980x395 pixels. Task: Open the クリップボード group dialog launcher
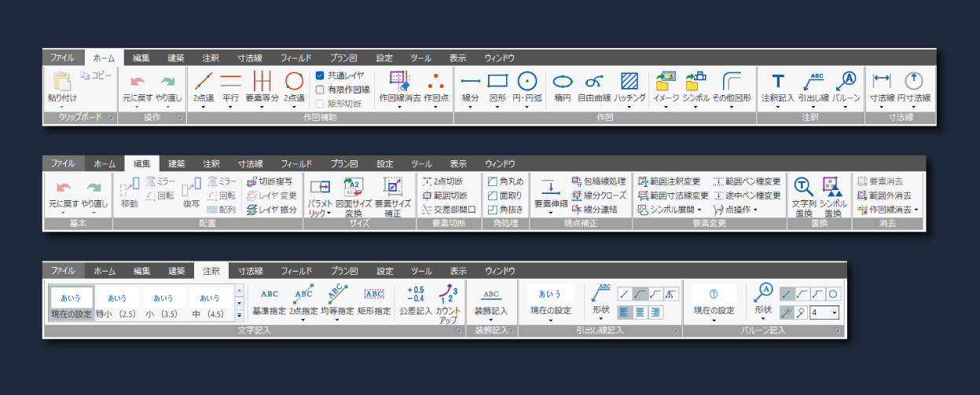110,118
